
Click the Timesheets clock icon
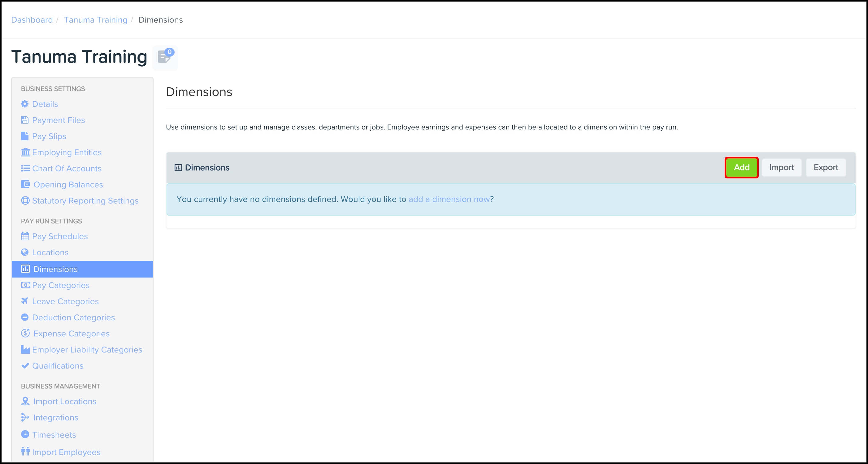[x=25, y=434]
